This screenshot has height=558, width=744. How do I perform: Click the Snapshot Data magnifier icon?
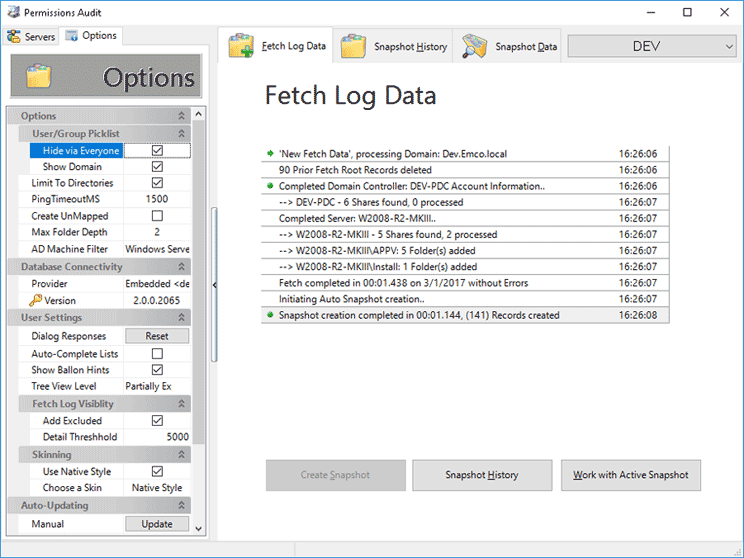[x=474, y=46]
